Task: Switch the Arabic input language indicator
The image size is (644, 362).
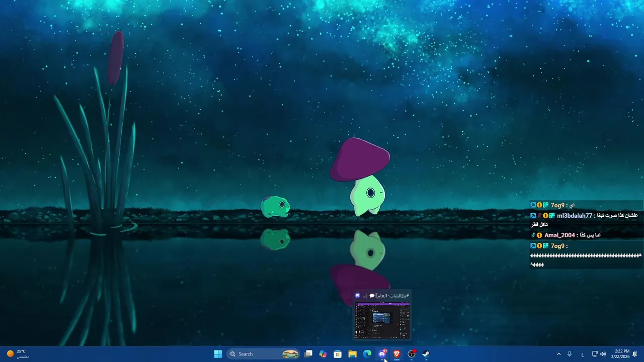Action: click(x=582, y=354)
